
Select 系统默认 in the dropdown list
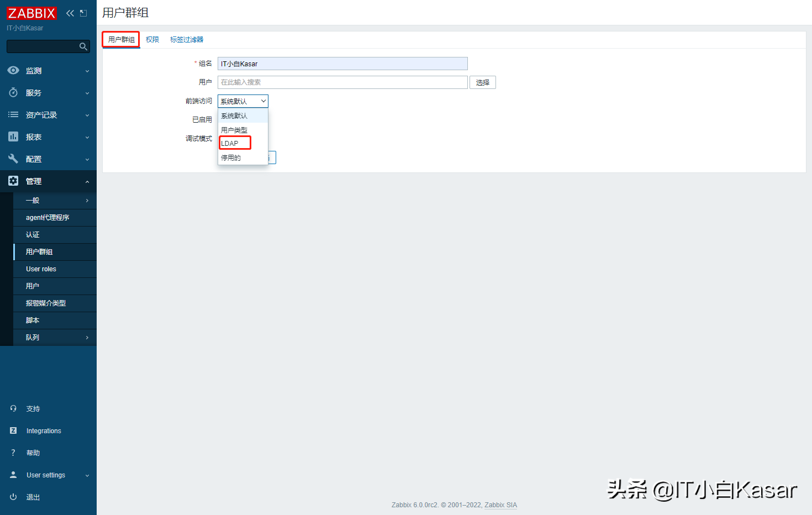(x=243, y=115)
